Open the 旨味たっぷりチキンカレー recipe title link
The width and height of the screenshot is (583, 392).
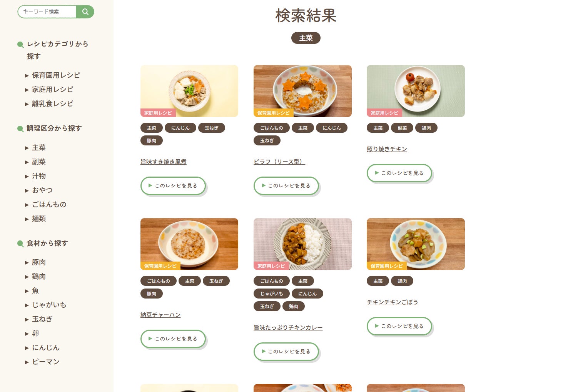pyautogui.click(x=288, y=328)
